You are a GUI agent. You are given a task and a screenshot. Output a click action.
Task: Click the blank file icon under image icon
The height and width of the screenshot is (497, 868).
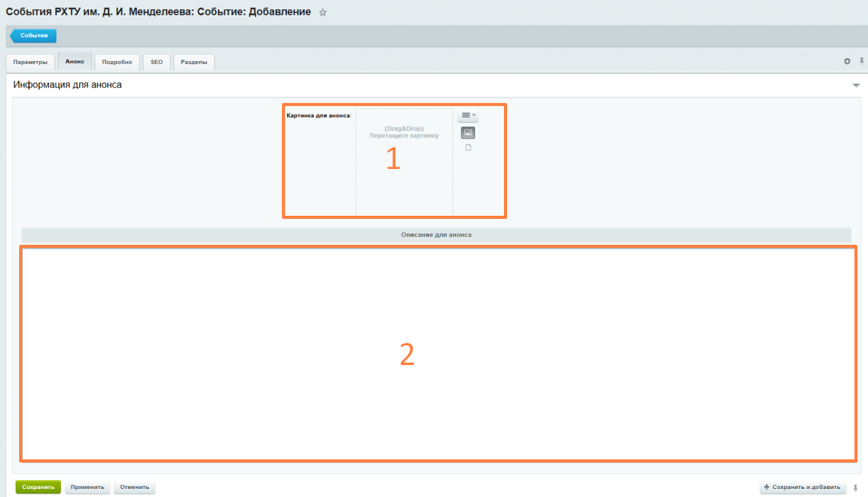[468, 147]
